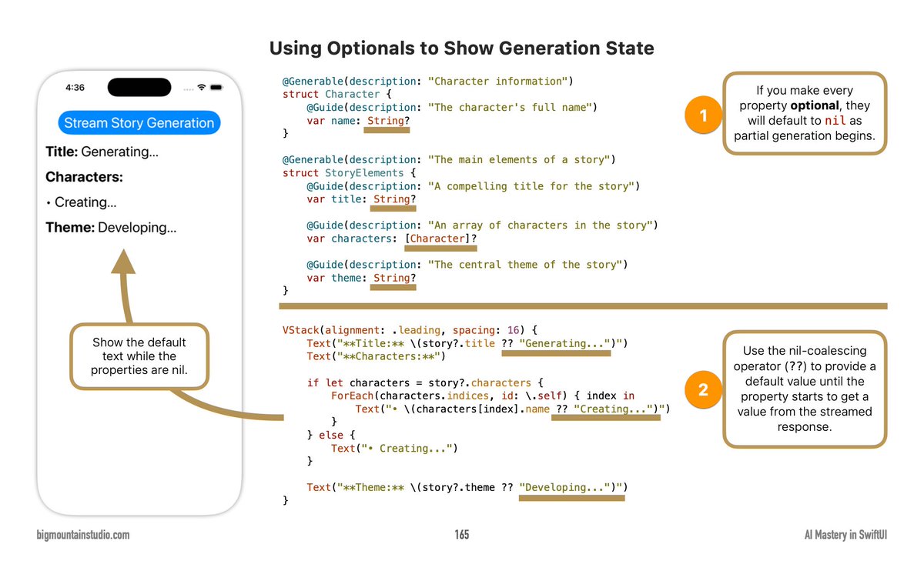Click the 'struct StoryElements {' code line
924x561 pixels.
coord(348,172)
